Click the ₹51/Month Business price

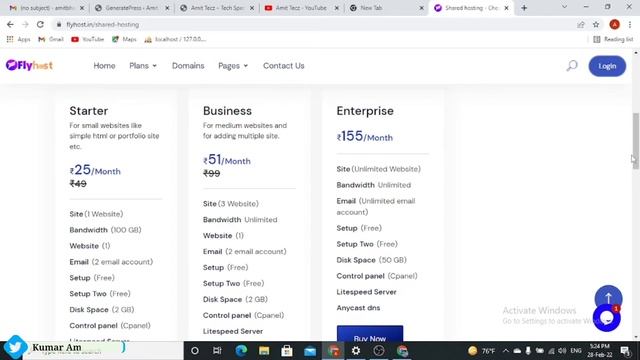pyautogui.click(x=227, y=160)
